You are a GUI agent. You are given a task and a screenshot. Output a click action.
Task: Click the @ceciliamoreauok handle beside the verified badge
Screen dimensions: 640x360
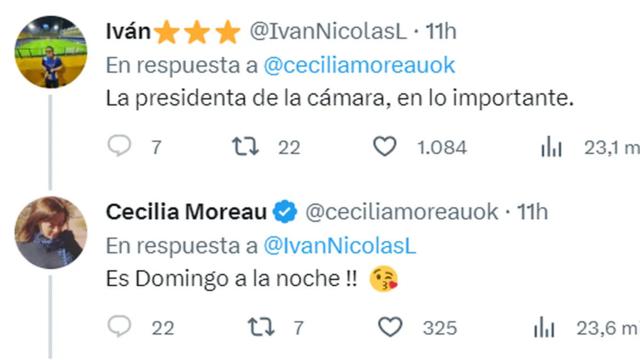click(402, 212)
